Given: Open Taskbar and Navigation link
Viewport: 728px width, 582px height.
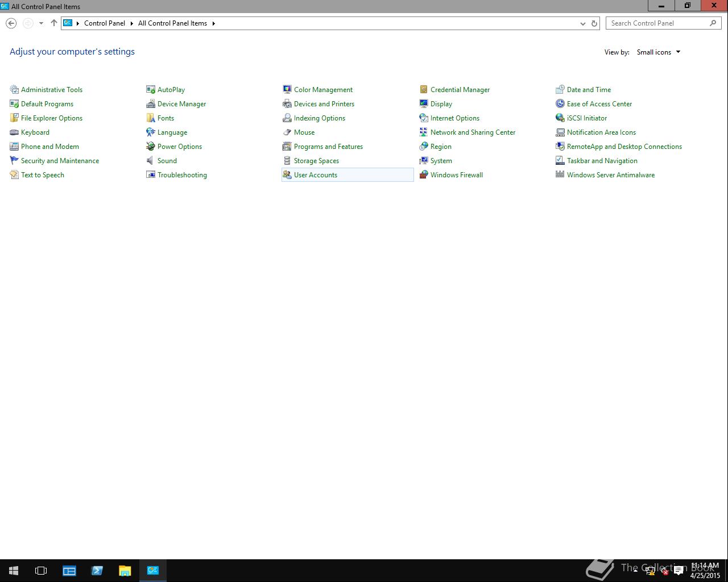Looking at the screenshot, I should [602, 161].
